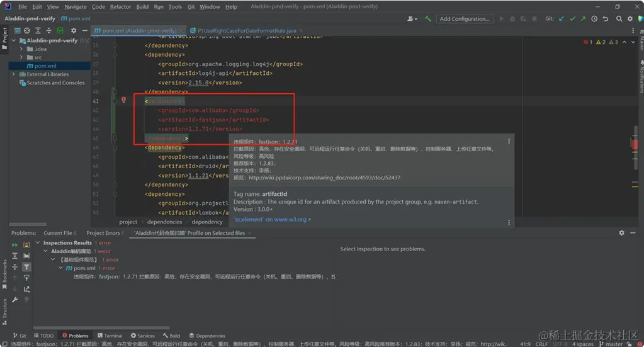
Task: Open the File menu
Action: tap(23, 6)
